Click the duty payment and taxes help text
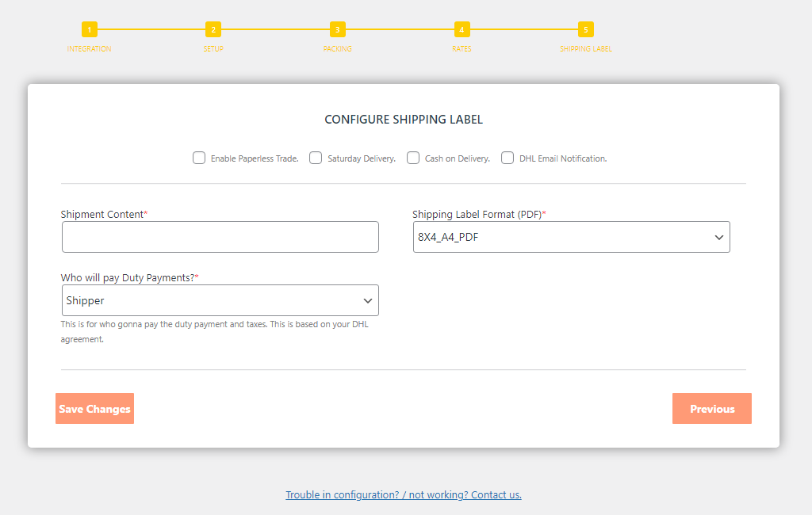The width and height of the screenshot is (812, 515). pos(214,332)
